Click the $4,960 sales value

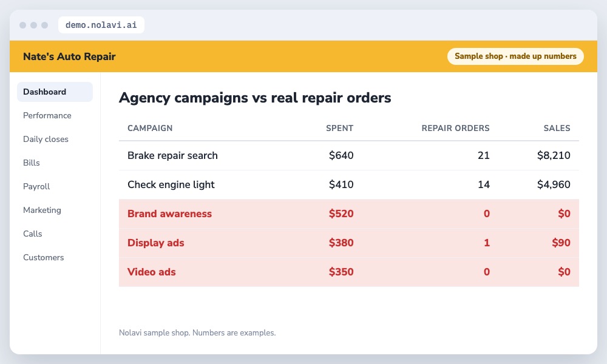pyautogui.click(x=554, y=184)
